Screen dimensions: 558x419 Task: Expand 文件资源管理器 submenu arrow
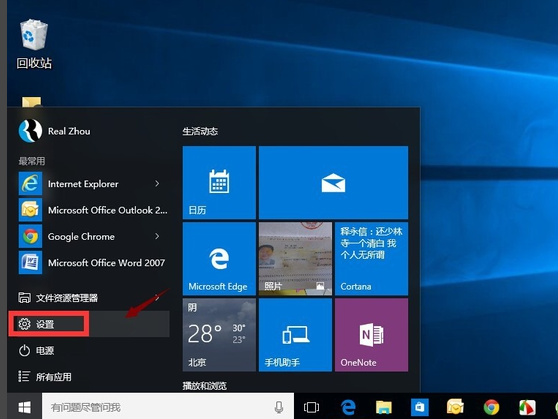click(x=157, y=298)
